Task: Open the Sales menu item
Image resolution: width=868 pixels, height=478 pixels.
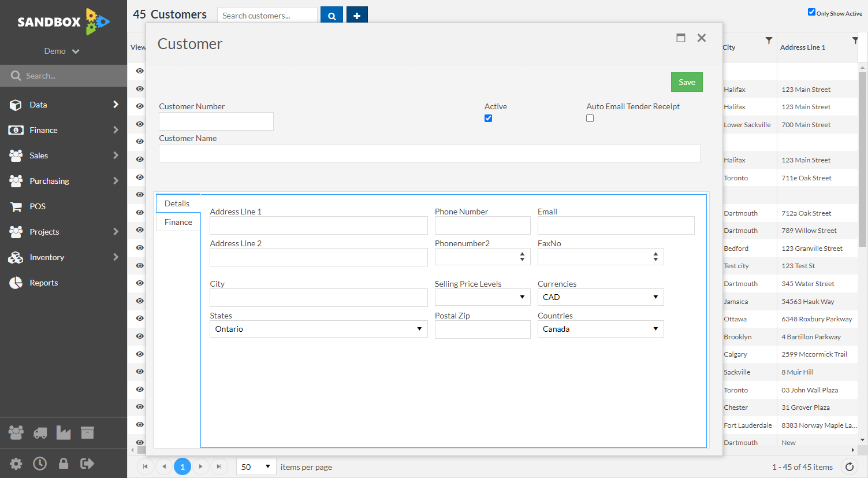Action: point(64,155)
